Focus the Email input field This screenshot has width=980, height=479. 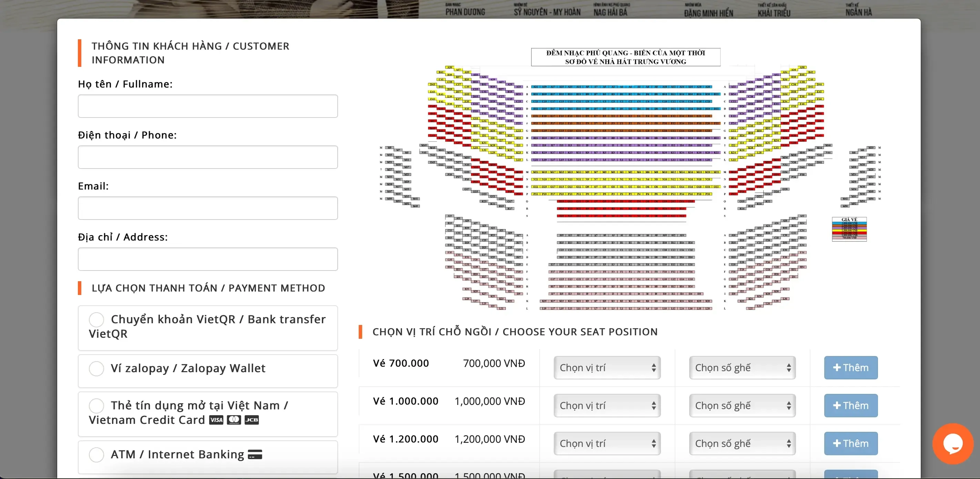208,208
